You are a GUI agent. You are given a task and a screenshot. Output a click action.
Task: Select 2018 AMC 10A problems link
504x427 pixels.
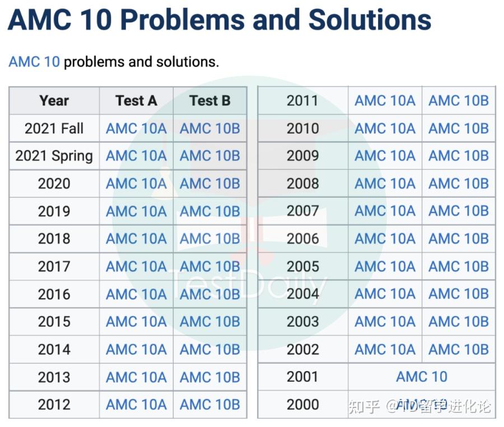point(136,239)
